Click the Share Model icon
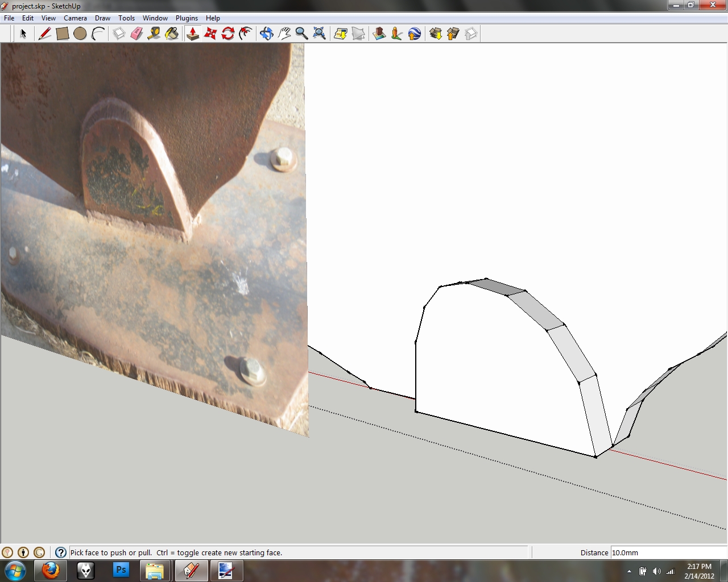The width and height of the screenshot is (728, 582). click(x=453, y=34)
